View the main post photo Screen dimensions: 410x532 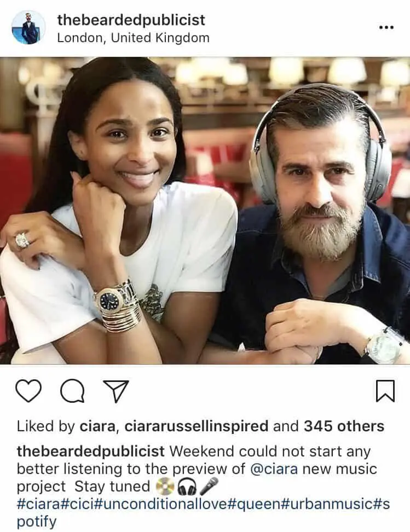pos(205,210)
